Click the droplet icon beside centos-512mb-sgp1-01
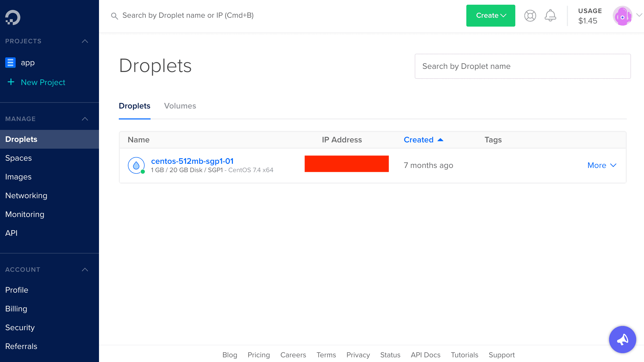 [136, 165]
